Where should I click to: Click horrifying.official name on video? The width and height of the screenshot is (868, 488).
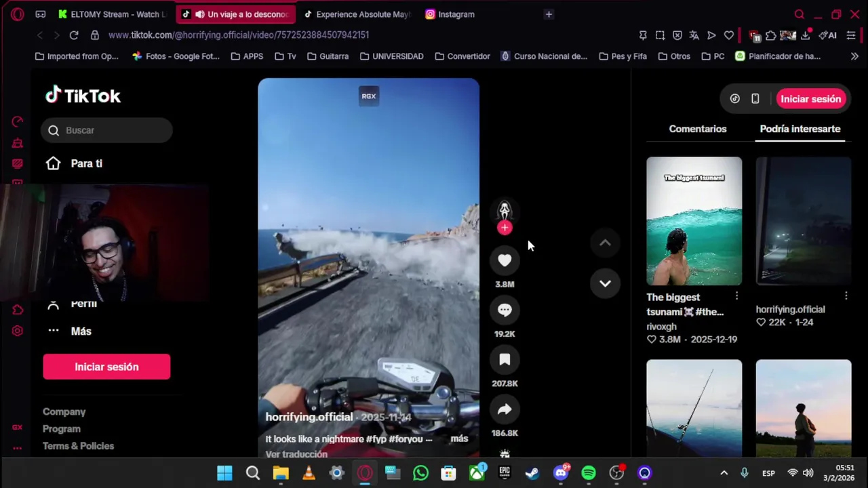point(309,417)
